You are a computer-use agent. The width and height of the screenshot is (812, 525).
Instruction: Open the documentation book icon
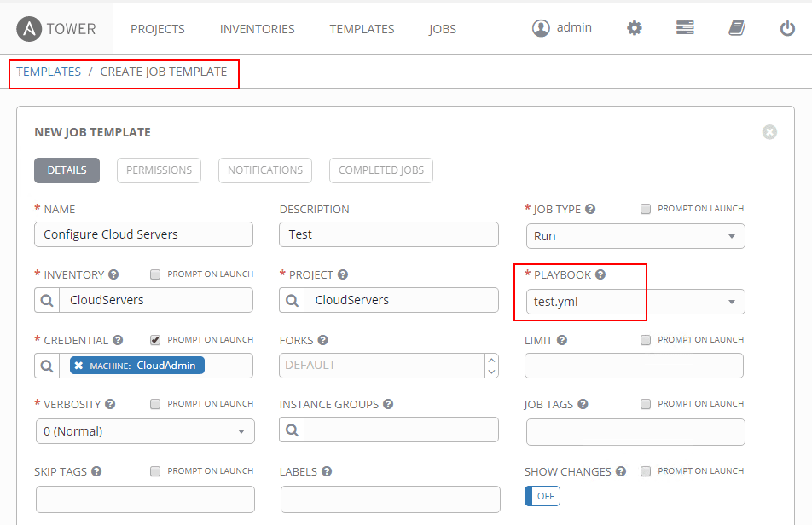point(736,27)
